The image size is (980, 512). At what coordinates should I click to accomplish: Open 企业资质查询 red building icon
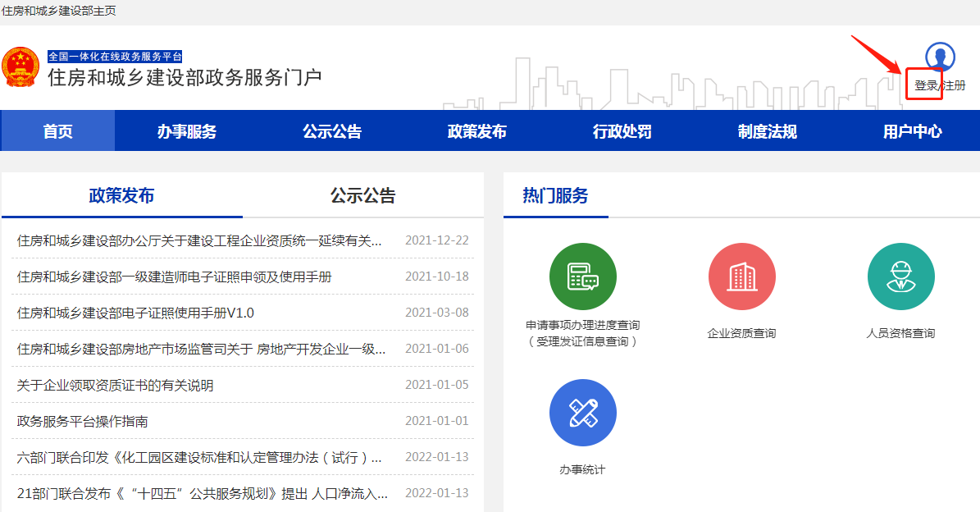741,277
